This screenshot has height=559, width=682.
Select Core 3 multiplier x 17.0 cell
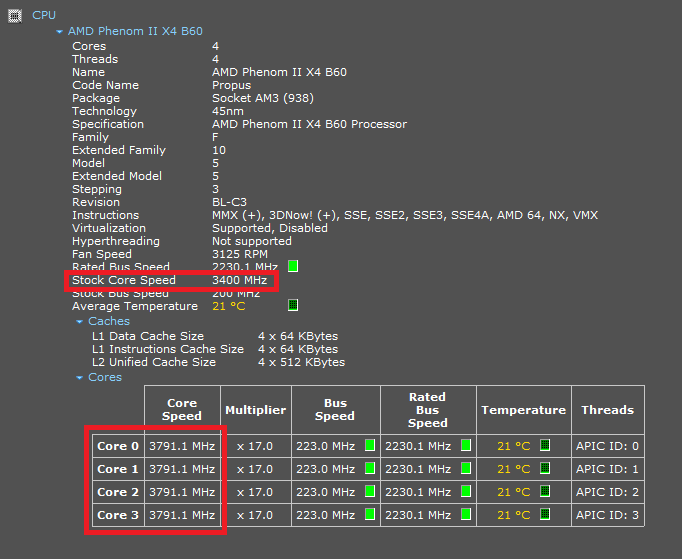(256, 515)
